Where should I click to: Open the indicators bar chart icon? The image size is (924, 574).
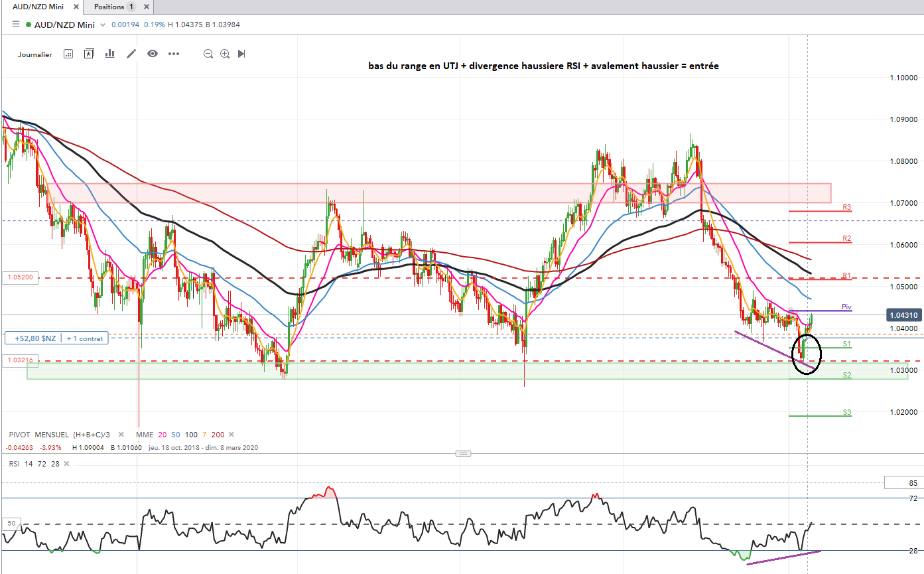[x=110, y=54]
